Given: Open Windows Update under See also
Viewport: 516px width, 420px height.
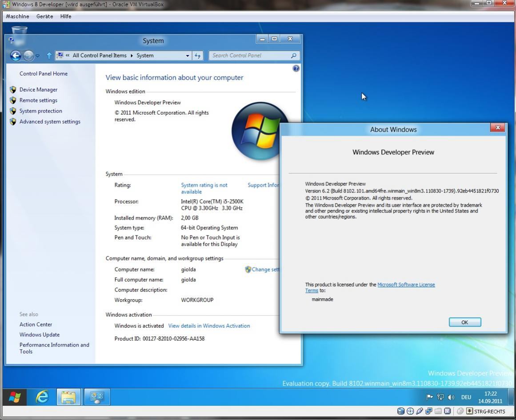Looking at the screenshot, I should (x=40, y=334).
